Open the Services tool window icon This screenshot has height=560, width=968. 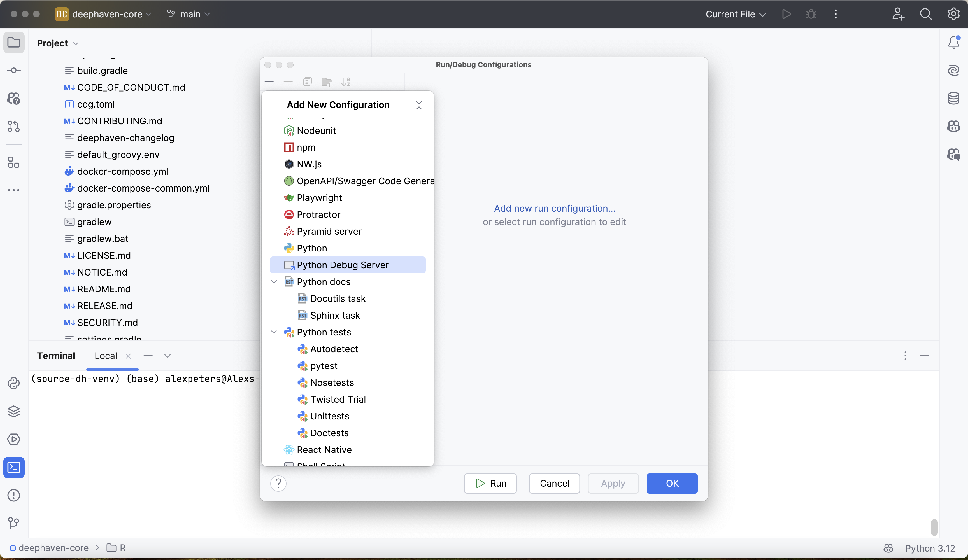tap(14, 439)
